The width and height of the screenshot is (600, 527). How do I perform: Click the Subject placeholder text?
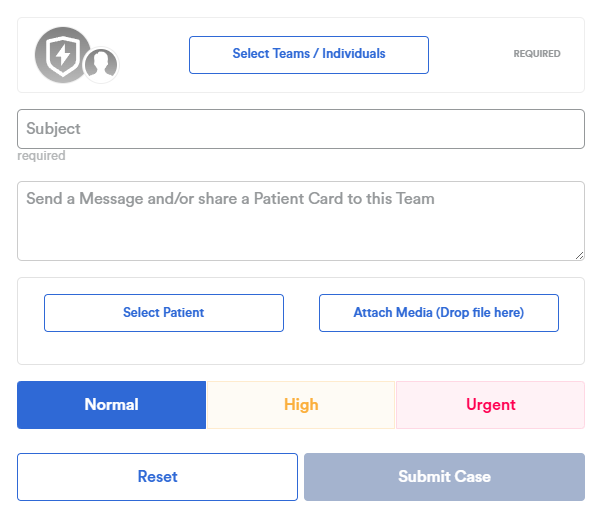click(53, 129)
